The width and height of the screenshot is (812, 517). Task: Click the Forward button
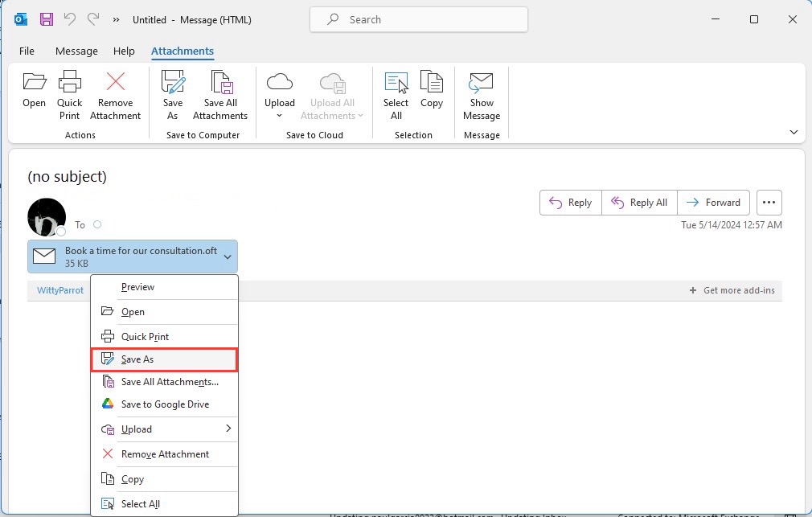pos(713,203)
